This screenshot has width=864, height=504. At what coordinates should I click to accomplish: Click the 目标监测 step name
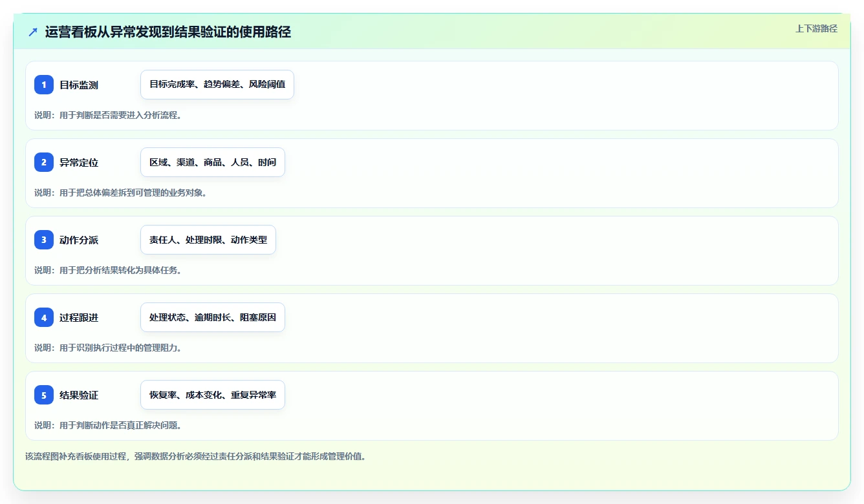(79, 85)
